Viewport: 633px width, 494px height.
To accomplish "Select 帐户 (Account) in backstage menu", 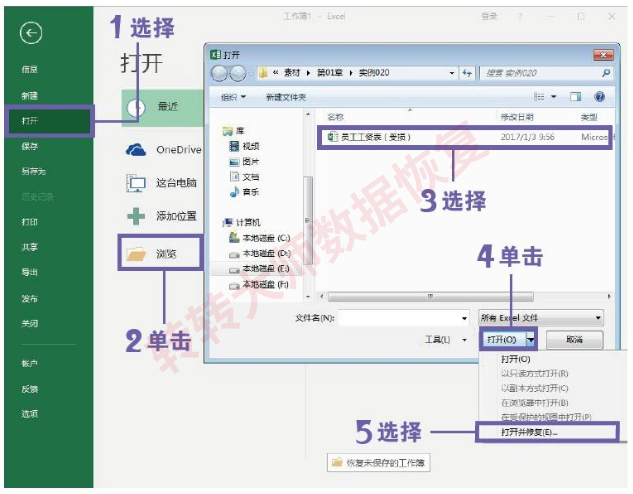I will (x=30, y=364).
